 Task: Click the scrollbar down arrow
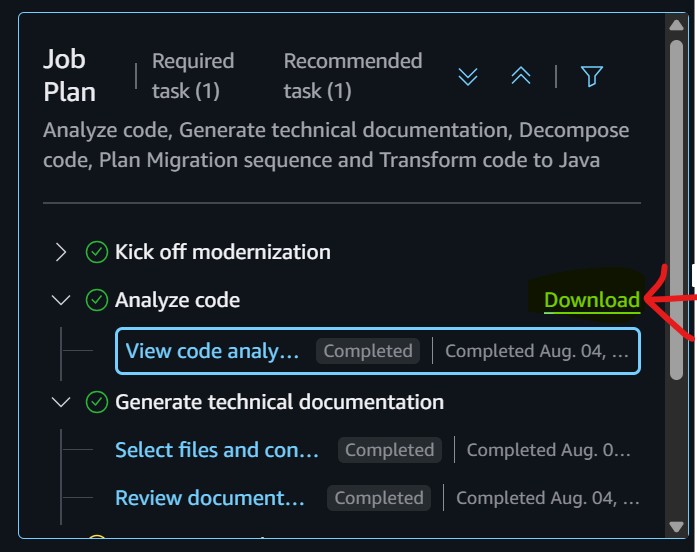pyautogui.click(x=676, y=527)
